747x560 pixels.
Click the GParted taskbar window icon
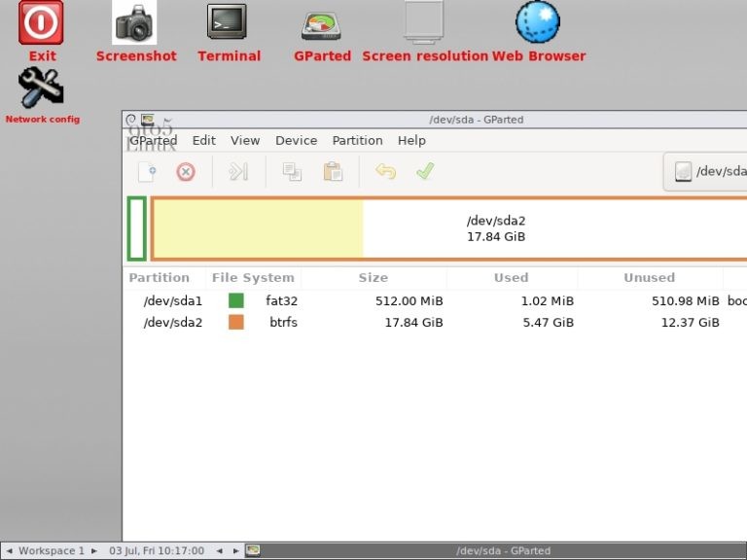pyautogui.click(x=253, y=550)
